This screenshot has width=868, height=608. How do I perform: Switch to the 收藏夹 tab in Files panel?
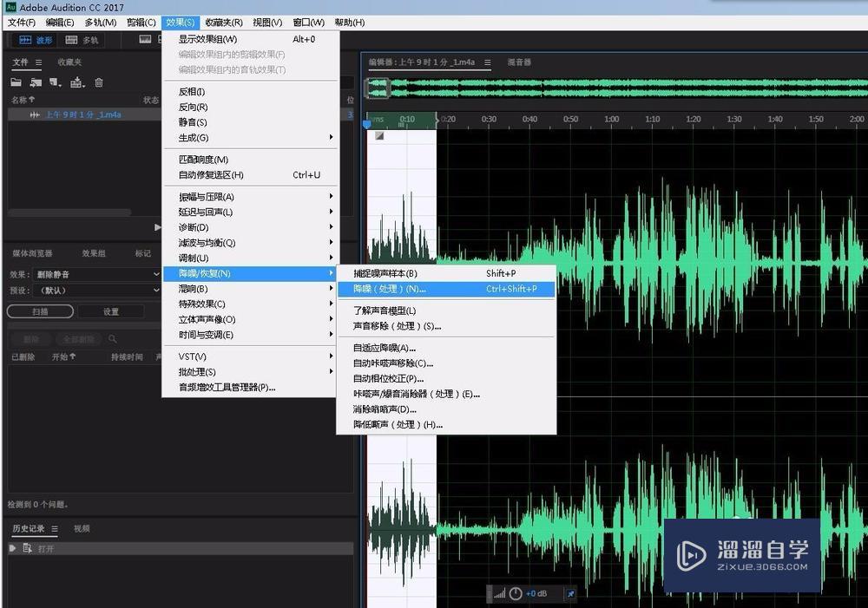[69, 62]
